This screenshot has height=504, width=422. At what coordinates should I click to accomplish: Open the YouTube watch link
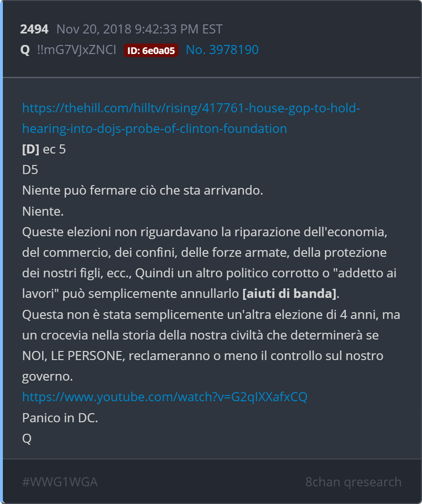pyautogui.click(x=165, y=397)
